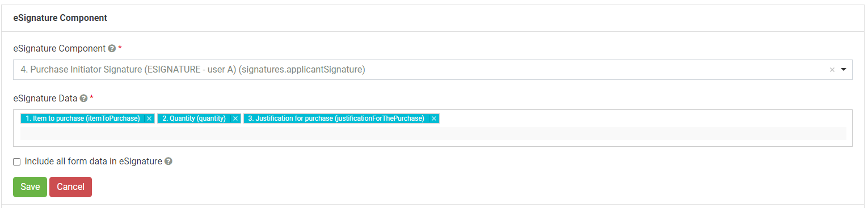Clear selected Purchase Initiator Signature value

(832, 70)
